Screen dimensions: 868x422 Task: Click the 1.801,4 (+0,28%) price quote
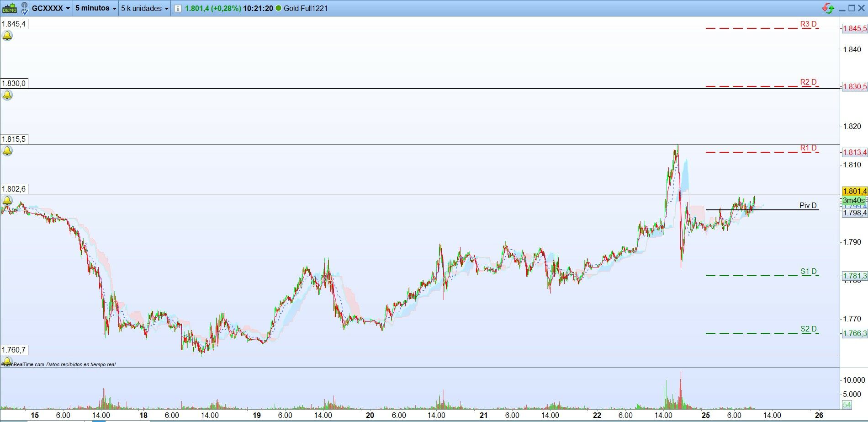click(213, 8)
